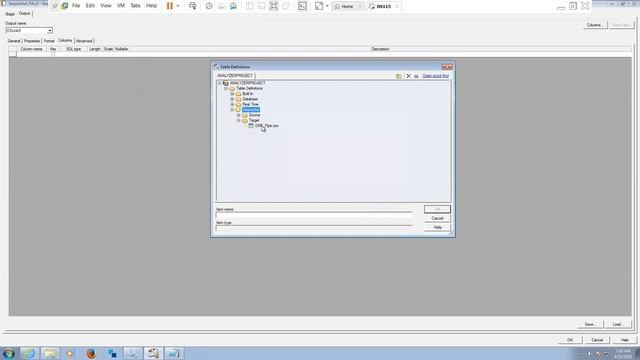
Task: Click the Save... button in Output page
Action: point(589,324)
